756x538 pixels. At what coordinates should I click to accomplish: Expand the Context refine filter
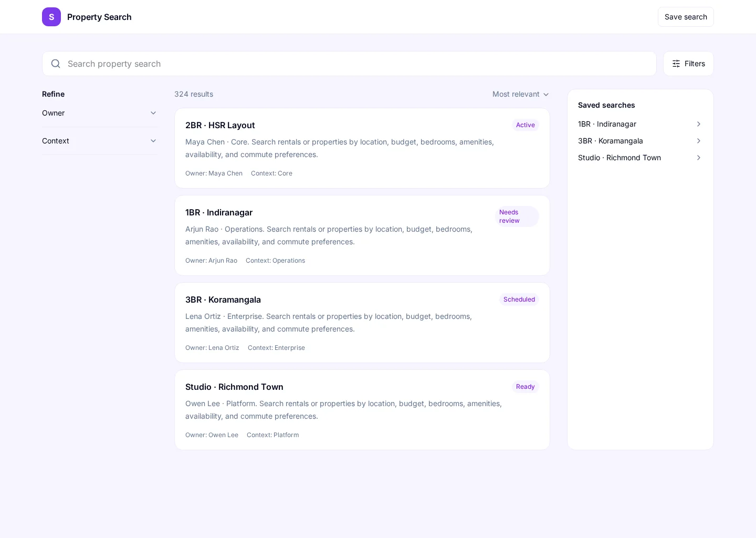[100, 141]
